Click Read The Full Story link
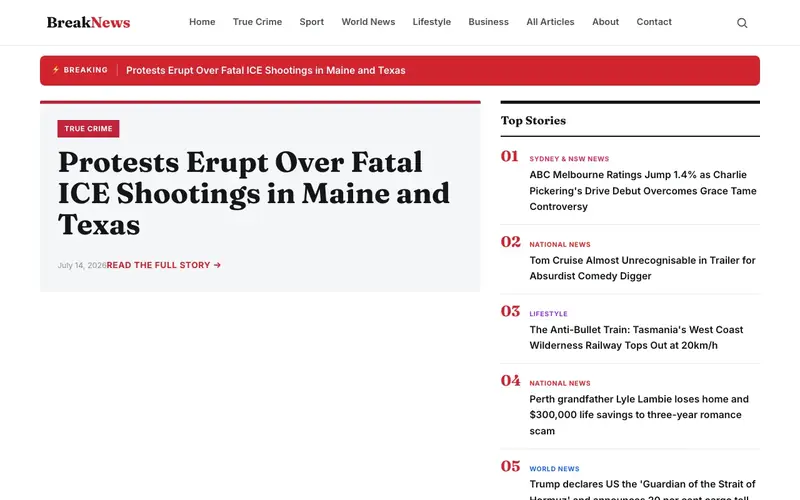This screenshot has height=500, width=800. click(164, 265)
